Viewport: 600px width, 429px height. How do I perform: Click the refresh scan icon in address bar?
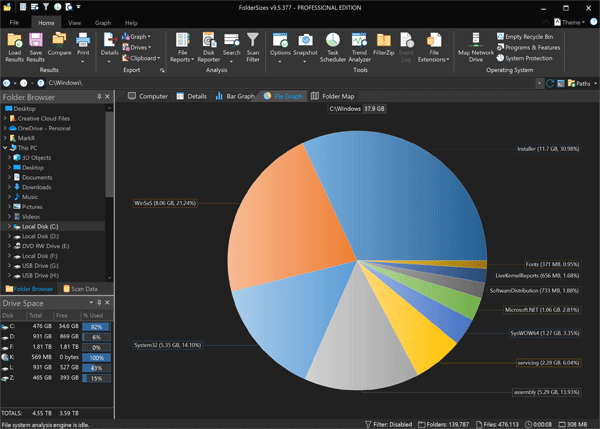pyautogui.click(x=550, y=83)
